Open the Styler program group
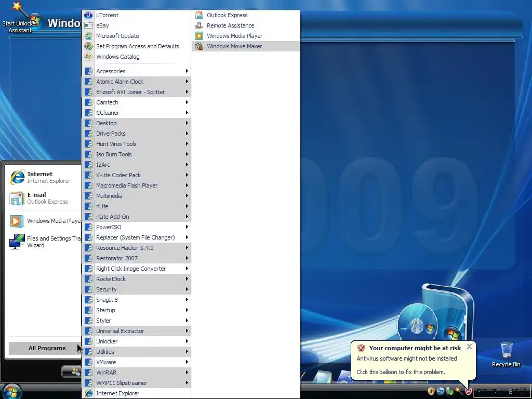Viewport: 532px width, 399px height. pyautogui.click(x=136, y=321)
